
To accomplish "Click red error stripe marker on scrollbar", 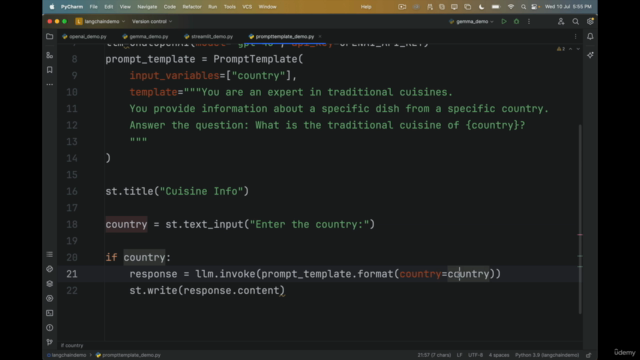I will tap(580, 235).
